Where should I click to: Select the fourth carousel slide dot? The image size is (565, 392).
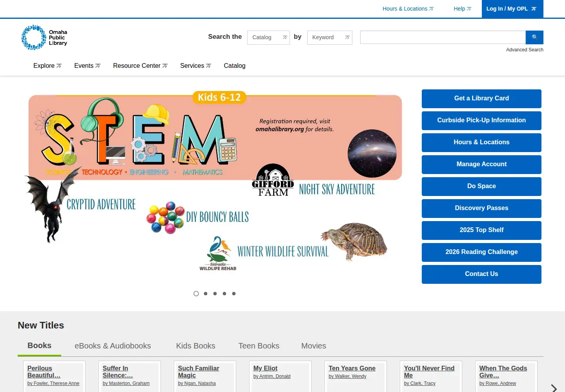pos(224,294)
